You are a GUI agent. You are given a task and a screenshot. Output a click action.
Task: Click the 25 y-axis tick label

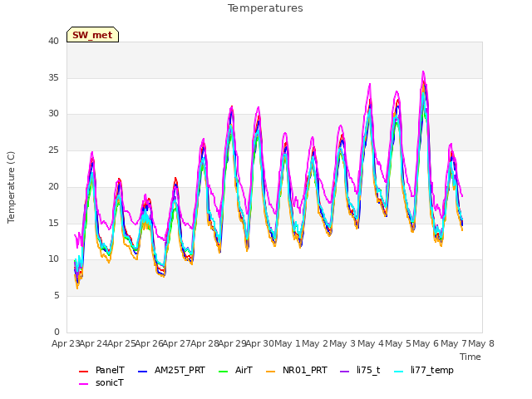[x=53, y=150]
